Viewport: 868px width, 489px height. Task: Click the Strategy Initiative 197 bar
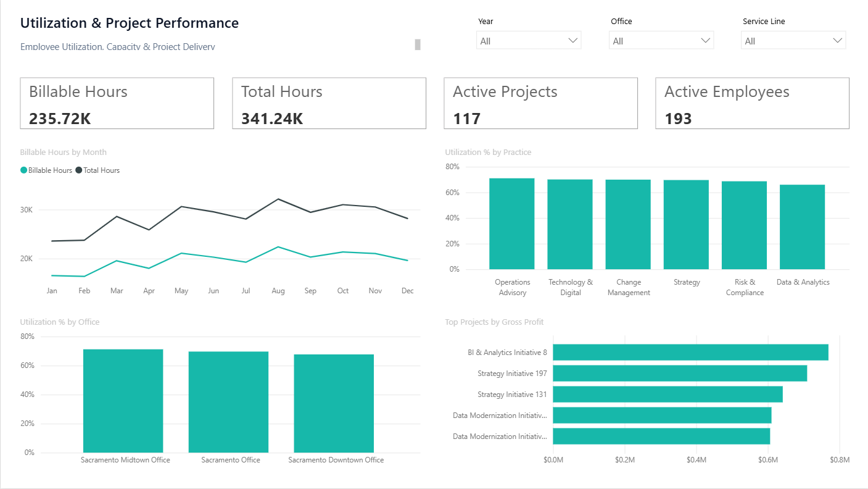[x=680, y=374]
